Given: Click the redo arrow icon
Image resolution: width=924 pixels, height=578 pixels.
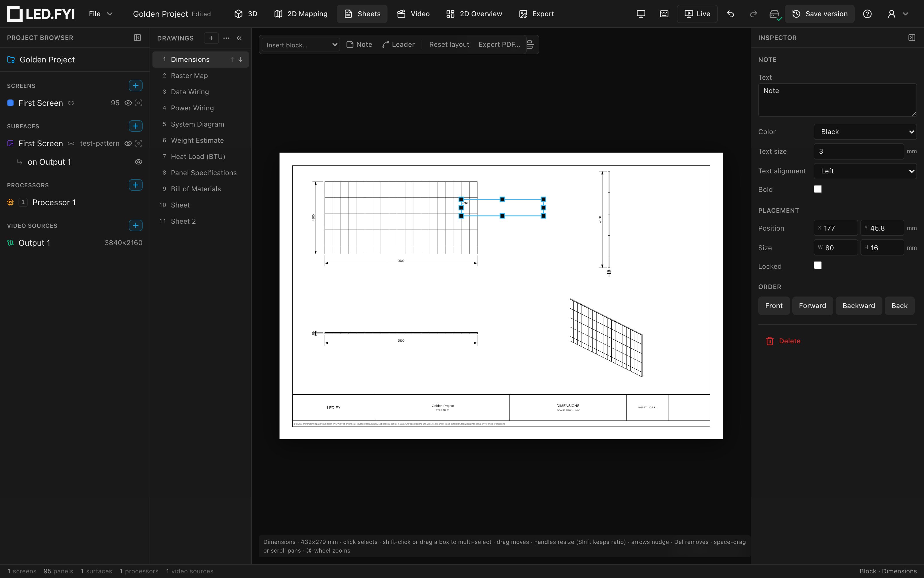Looking at the screenshot, I should point(753,14).
